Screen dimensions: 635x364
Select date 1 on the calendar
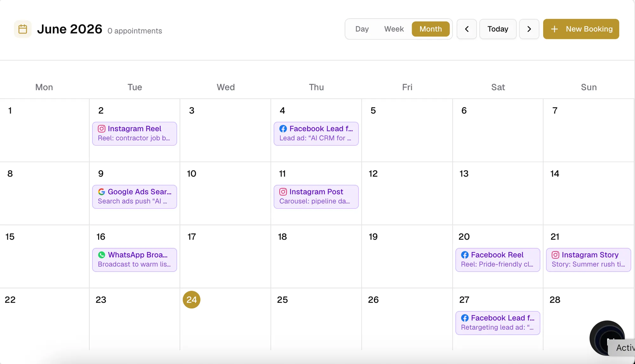point(10,110)
